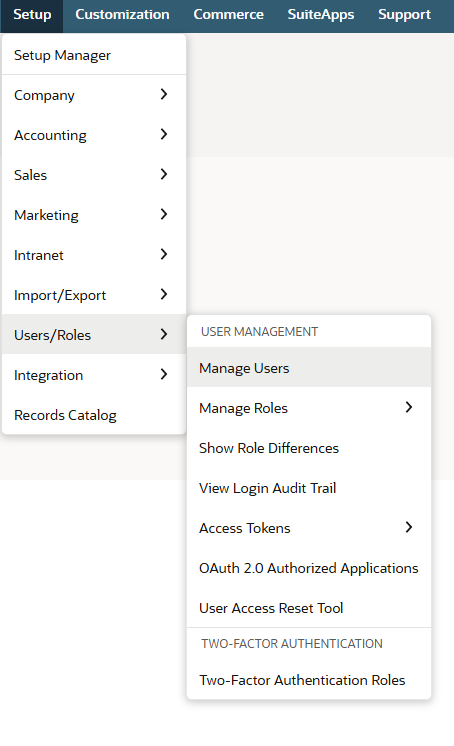The width and height of the screenshot is (454, 746).
Task: Select Setup Manager entry
Action: tap(94, 55)
